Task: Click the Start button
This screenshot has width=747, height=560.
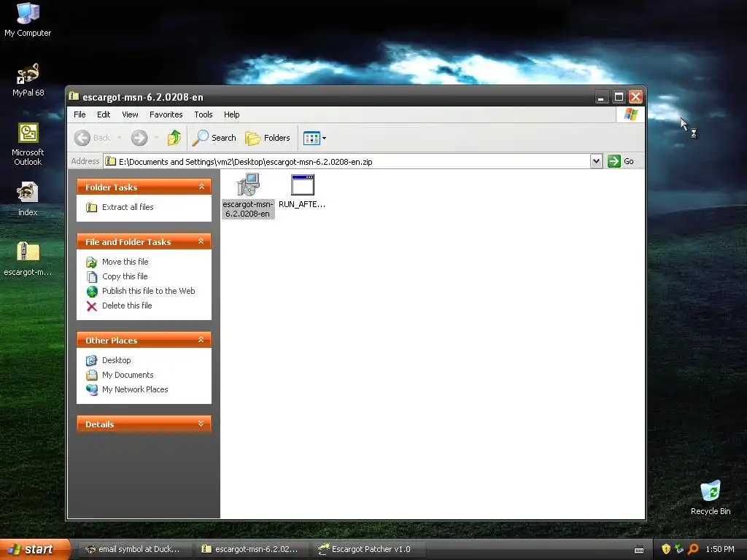Action: click(35, 550)
